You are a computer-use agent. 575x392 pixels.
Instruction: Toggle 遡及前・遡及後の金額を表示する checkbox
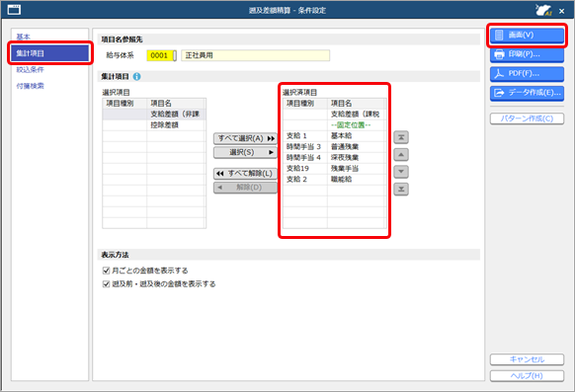tap(107, 284)
